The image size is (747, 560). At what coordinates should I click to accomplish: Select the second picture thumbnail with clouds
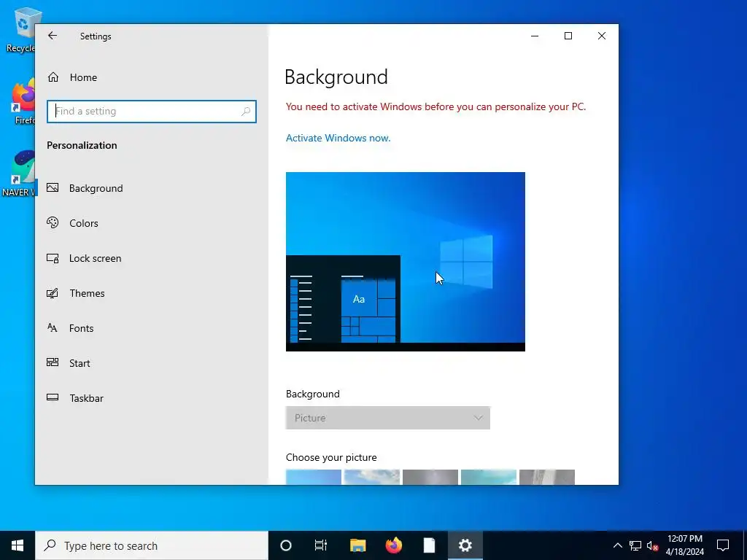pyautogui.click(x=371, y=477)
